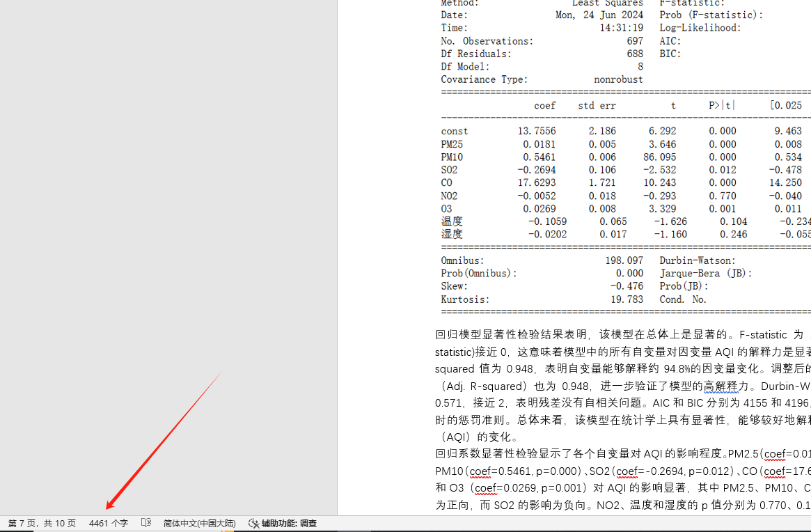Click the paragraph start '回归系数显著性检验显示了'
Viewport: 811px width, 532px height.
[x=498, y=454]
